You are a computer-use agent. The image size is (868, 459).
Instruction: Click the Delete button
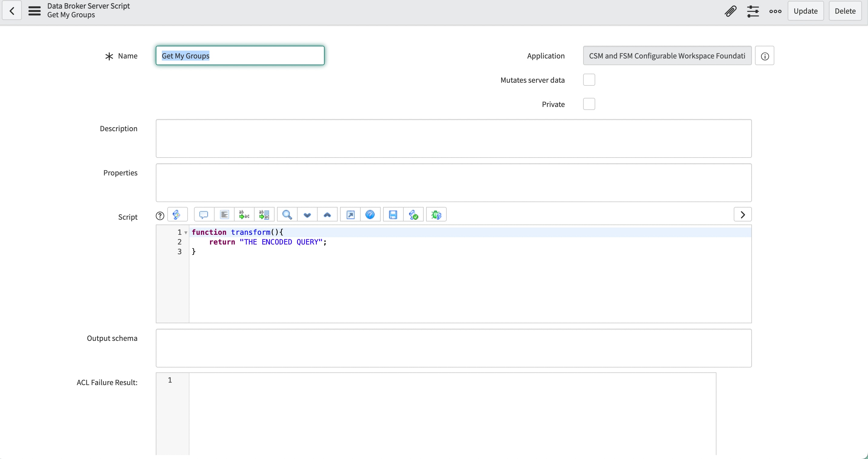(x=845, y=11)
